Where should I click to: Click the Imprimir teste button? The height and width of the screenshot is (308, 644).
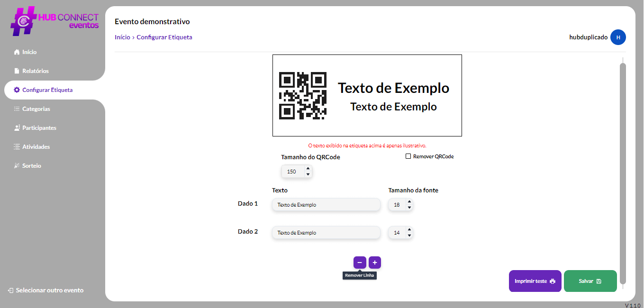click(x=535, y=281)
